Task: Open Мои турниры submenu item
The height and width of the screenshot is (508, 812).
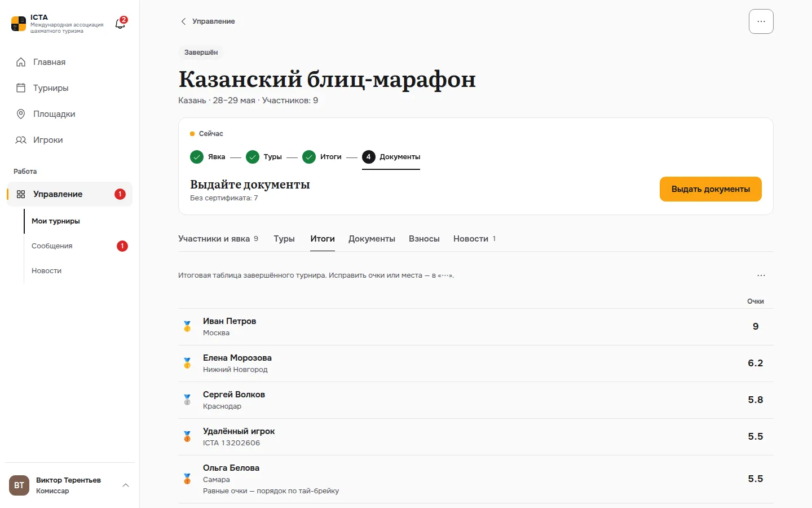Action: (x=78, y=221)
